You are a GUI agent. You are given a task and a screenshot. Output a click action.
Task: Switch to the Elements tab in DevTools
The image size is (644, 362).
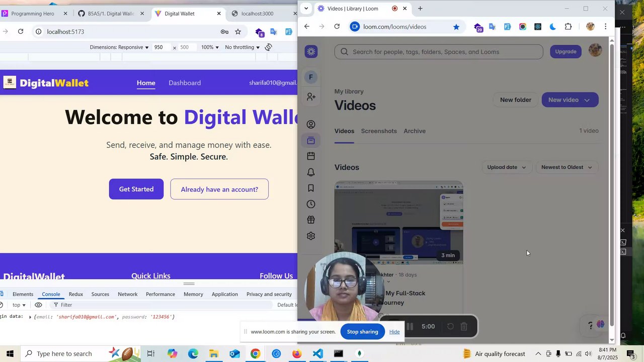point(23,294)
